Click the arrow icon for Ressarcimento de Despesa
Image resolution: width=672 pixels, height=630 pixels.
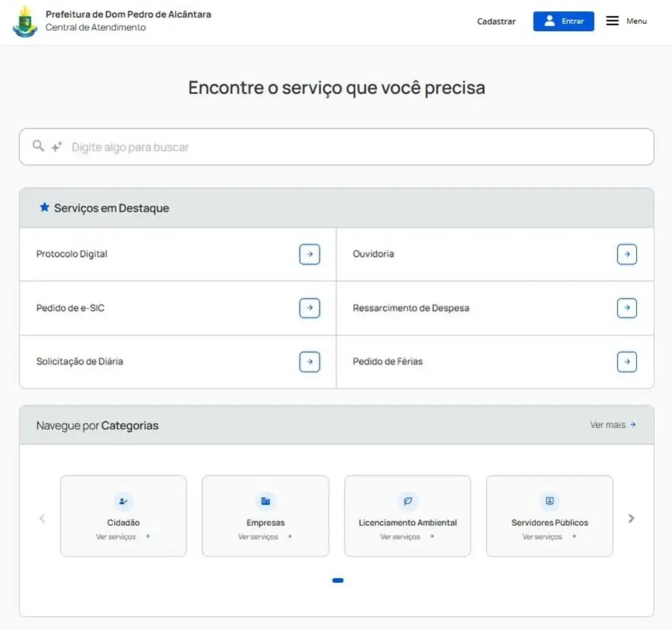tap(627, 308)
